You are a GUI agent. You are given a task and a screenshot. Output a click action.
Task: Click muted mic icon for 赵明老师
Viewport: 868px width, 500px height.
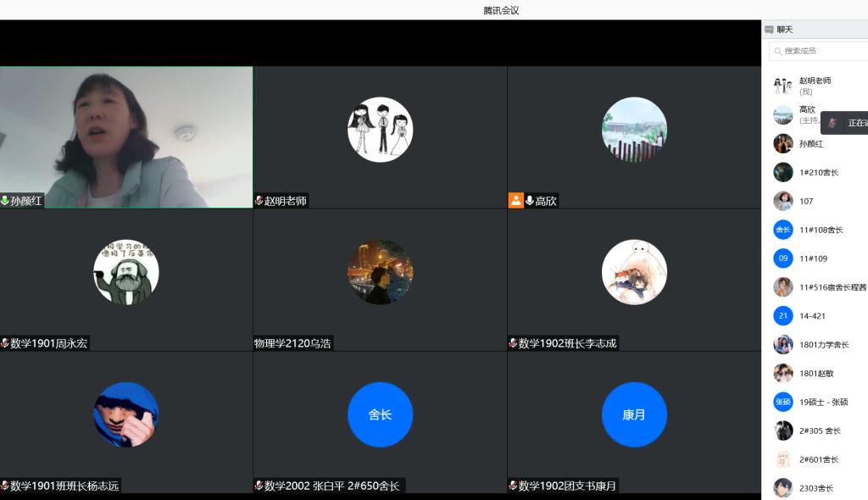(259, 201)
